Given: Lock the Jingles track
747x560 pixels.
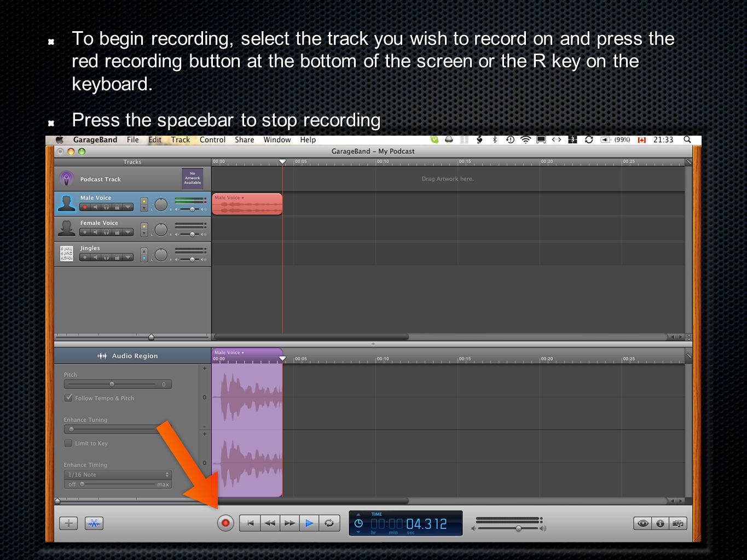Looking at the screenshot, I should (x=117, y=258).
